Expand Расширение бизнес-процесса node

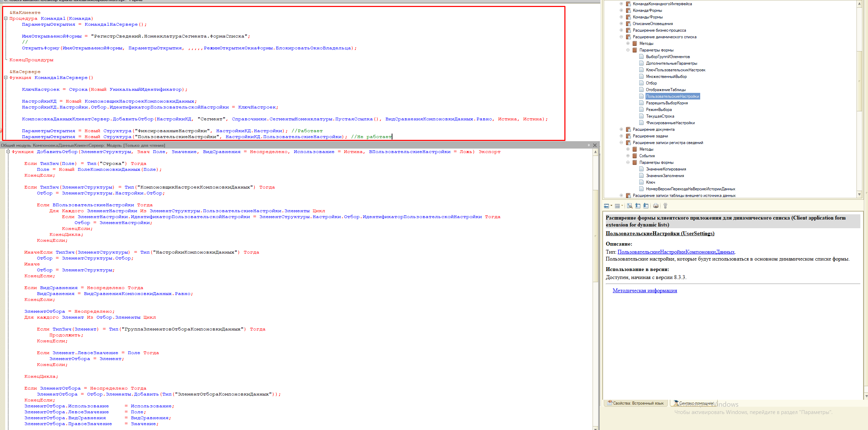(621, 30)
